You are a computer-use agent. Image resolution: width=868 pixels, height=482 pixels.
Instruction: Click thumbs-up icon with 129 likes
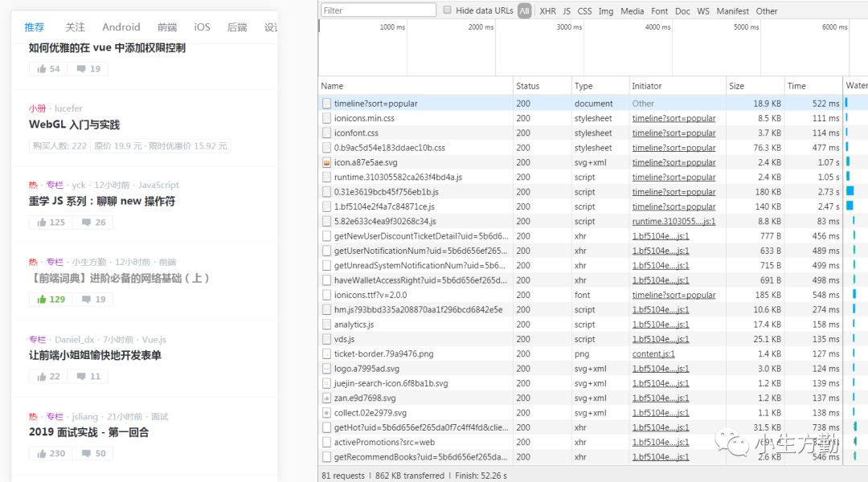(x=42, y=300)
